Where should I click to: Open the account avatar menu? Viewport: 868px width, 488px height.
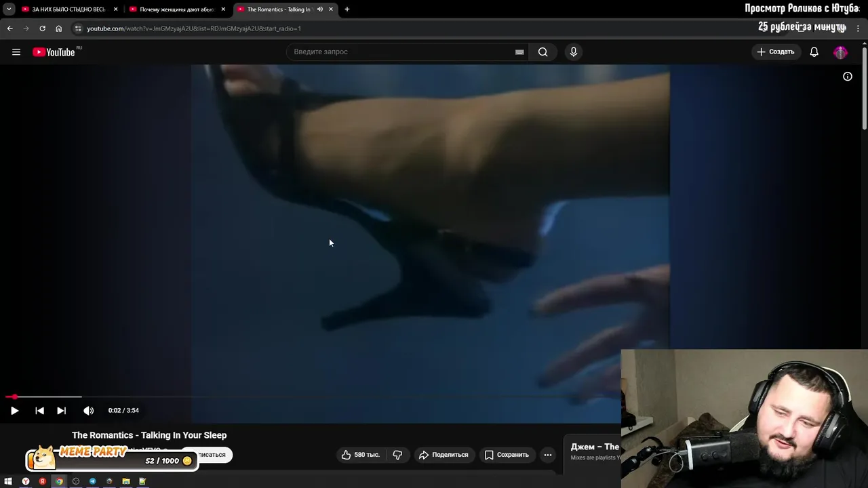[840, 52]
